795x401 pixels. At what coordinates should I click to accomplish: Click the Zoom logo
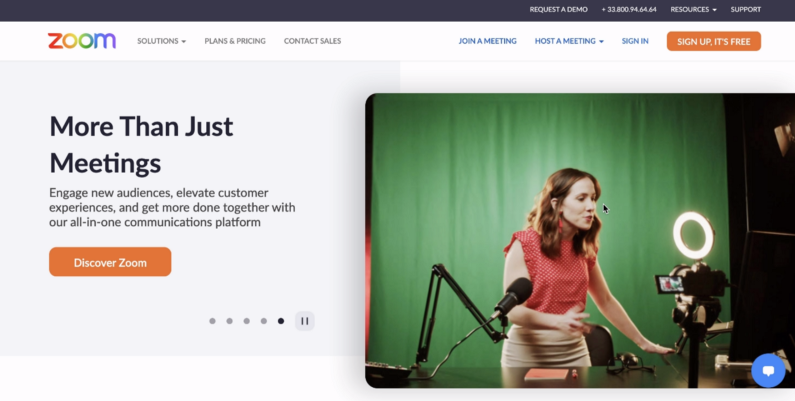point(82,41)
